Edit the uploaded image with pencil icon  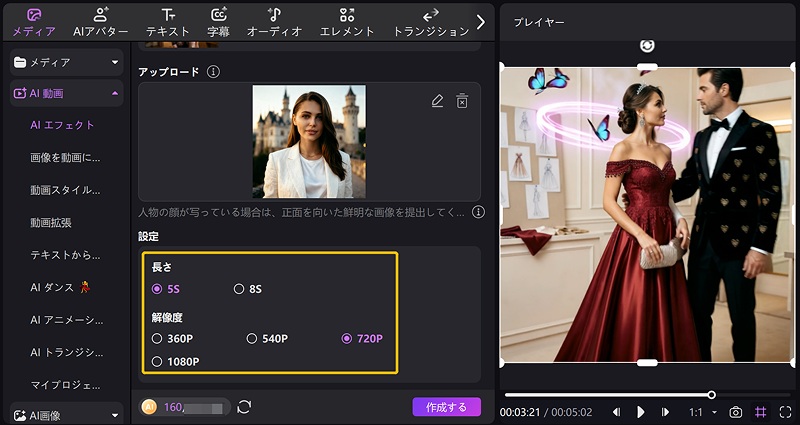pyautogui.click(x=437, y=101)
